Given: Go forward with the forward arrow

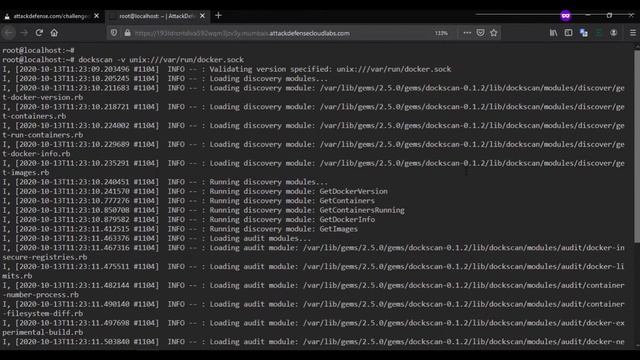Looking at the screenshot, I should (x=24, y=33).
